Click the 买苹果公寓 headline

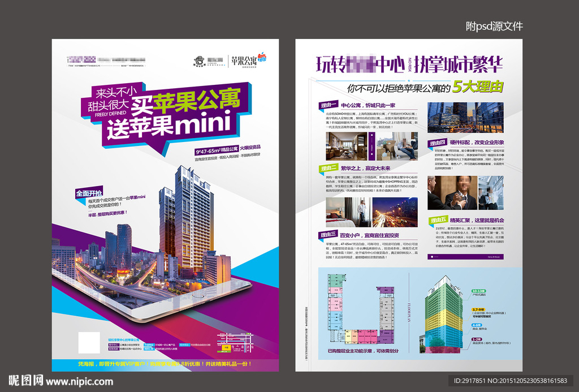(185, 101)
